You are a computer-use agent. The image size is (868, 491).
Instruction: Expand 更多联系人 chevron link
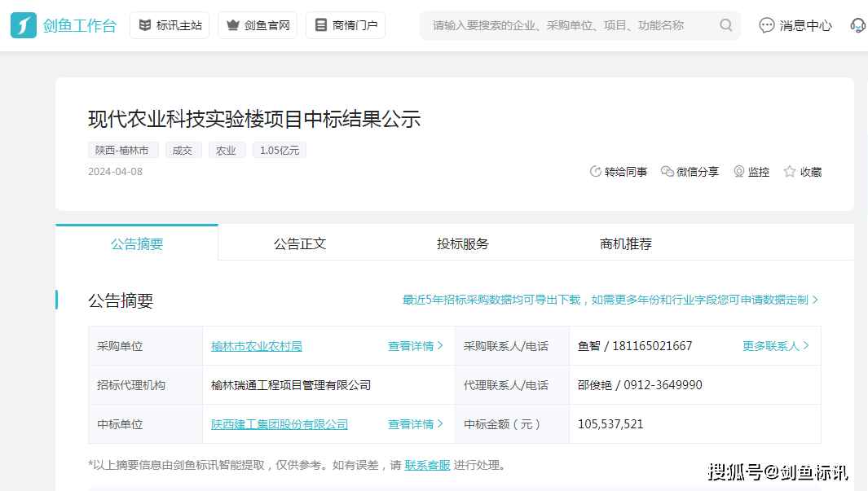pyautogui.click(x=776, y=346)
